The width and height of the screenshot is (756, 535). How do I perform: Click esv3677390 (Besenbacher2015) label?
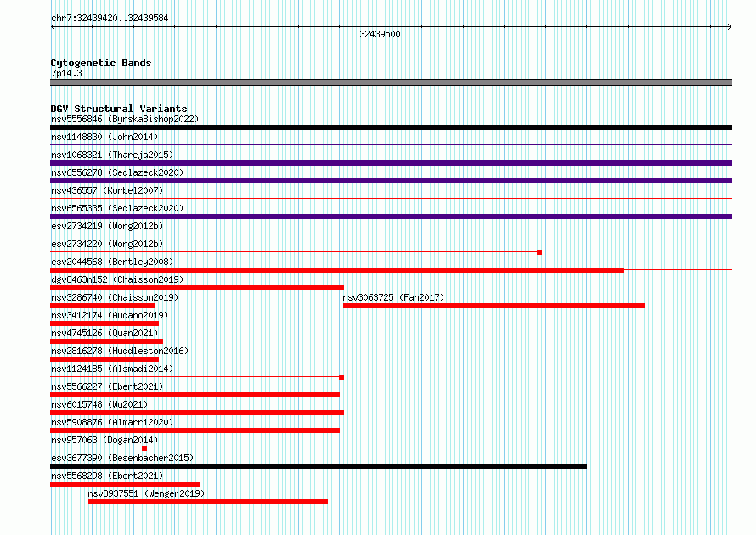pos(122,458)
